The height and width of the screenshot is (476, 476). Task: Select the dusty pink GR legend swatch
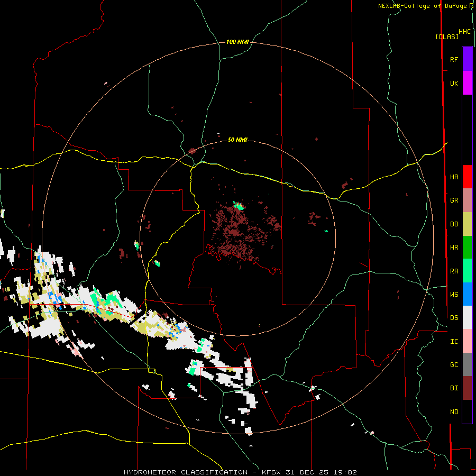point(467,200)
